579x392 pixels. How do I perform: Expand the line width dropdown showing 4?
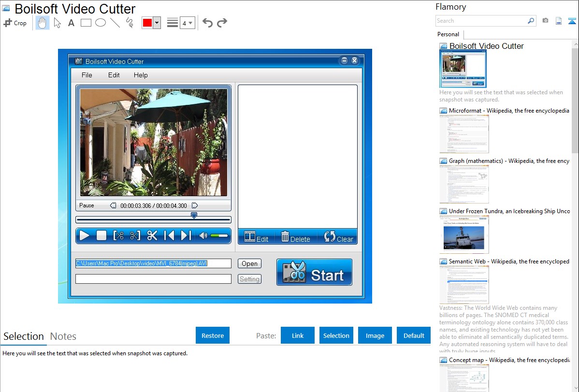click(x=188, y=23)
